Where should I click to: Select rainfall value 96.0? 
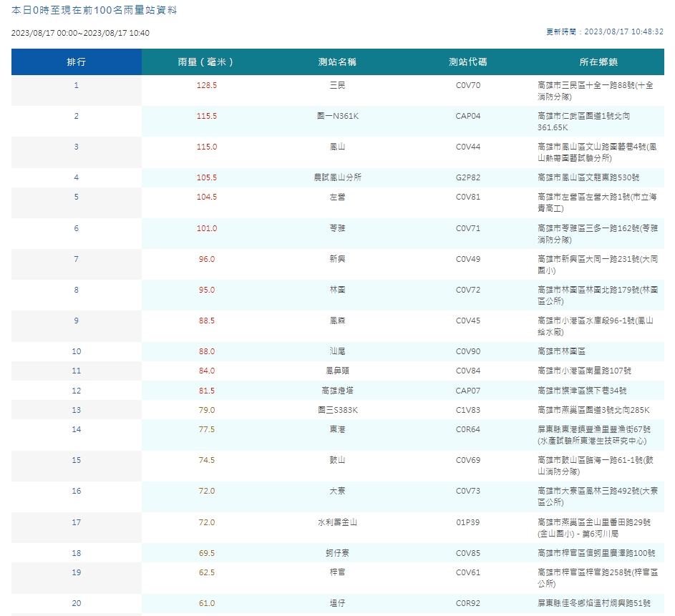point(207,259)
